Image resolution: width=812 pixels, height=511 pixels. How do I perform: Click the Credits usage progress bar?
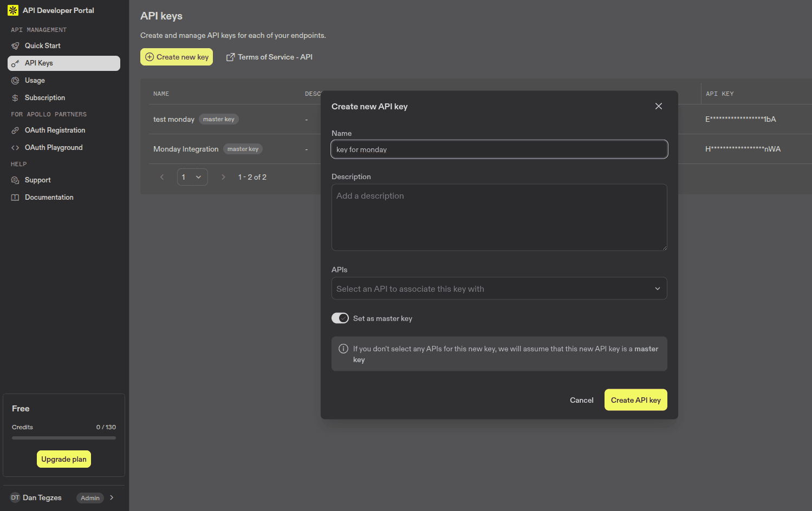point(63,437)
